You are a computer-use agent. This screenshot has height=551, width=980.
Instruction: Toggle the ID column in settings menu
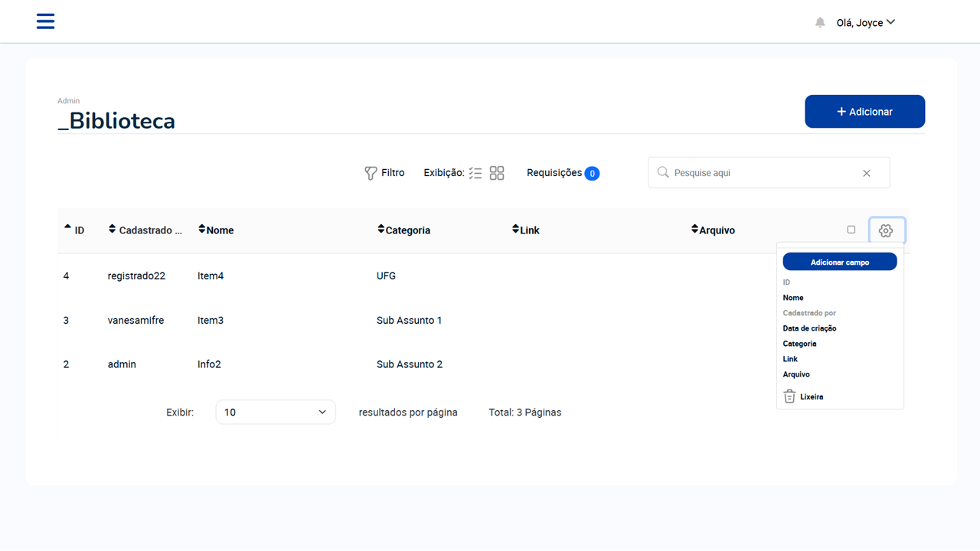(x=786, y=282)
